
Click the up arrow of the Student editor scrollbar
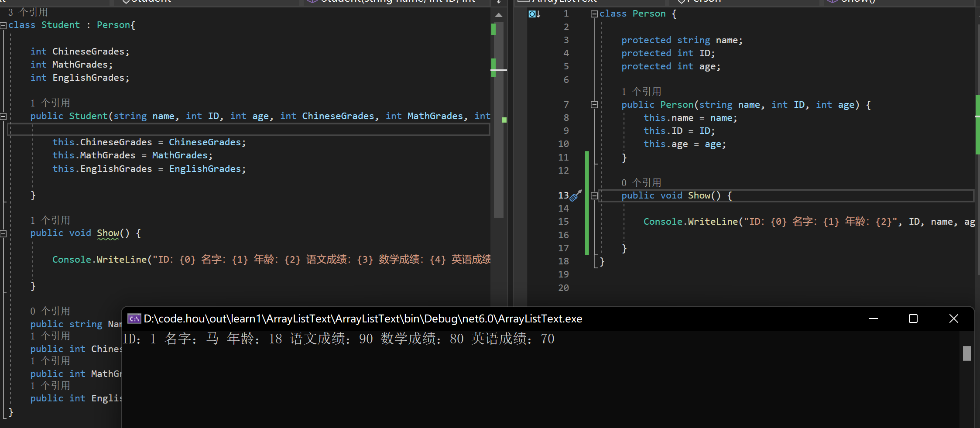pyautogui.click(x=499, y=15)
